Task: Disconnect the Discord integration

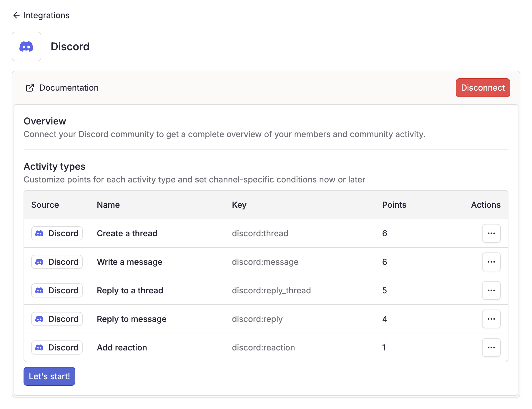Action: [483, 88]
